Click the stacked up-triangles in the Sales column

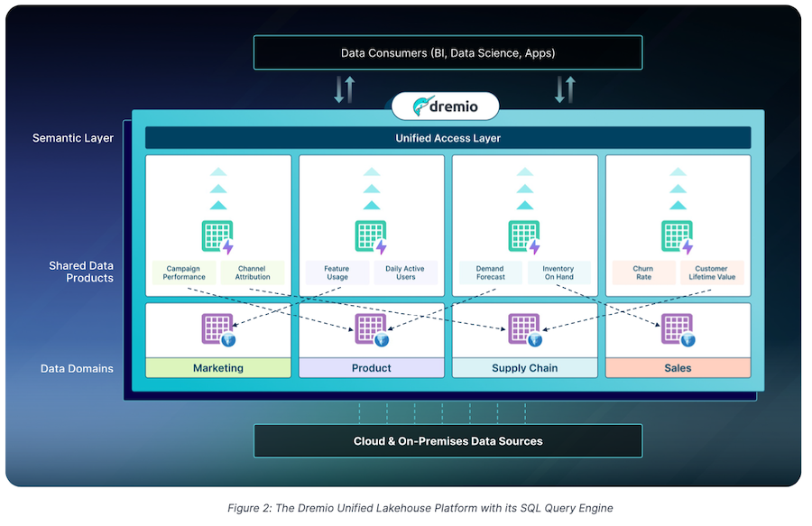click(678, 189)
